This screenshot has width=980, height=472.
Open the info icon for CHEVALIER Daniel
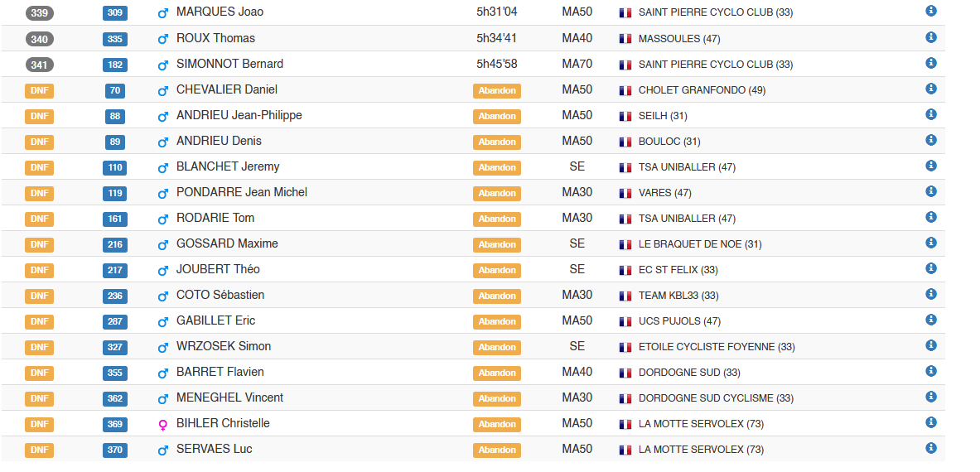pos(931,89)
